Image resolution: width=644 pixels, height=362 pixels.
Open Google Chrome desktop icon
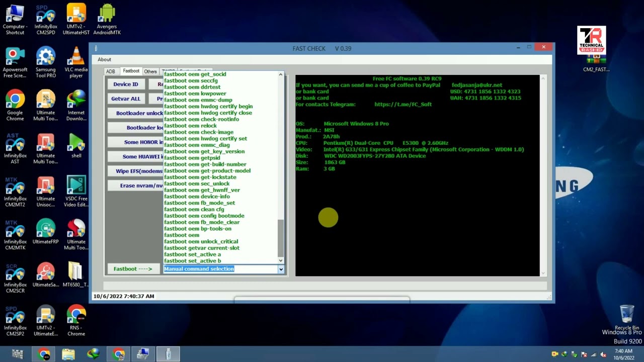15,106
